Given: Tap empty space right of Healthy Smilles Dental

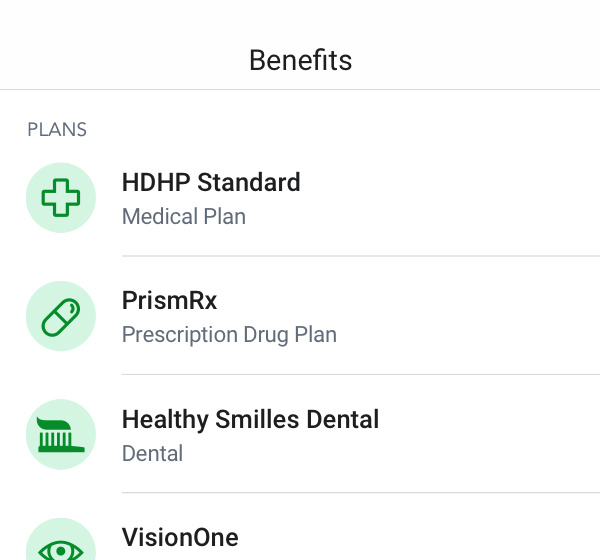Looking at the screenshot, I should click(490, 435).
